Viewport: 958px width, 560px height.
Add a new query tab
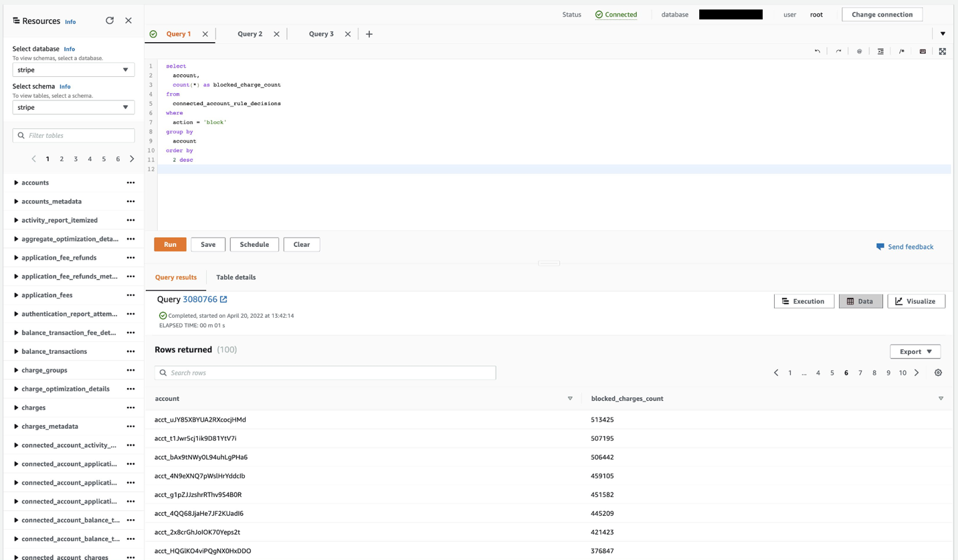pyautogui.click(x=369, y=34)
